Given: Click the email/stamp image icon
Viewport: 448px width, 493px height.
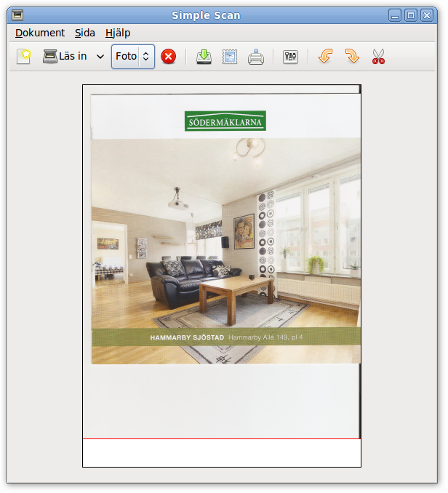Looking at the screenshot, I should (230, 57).
